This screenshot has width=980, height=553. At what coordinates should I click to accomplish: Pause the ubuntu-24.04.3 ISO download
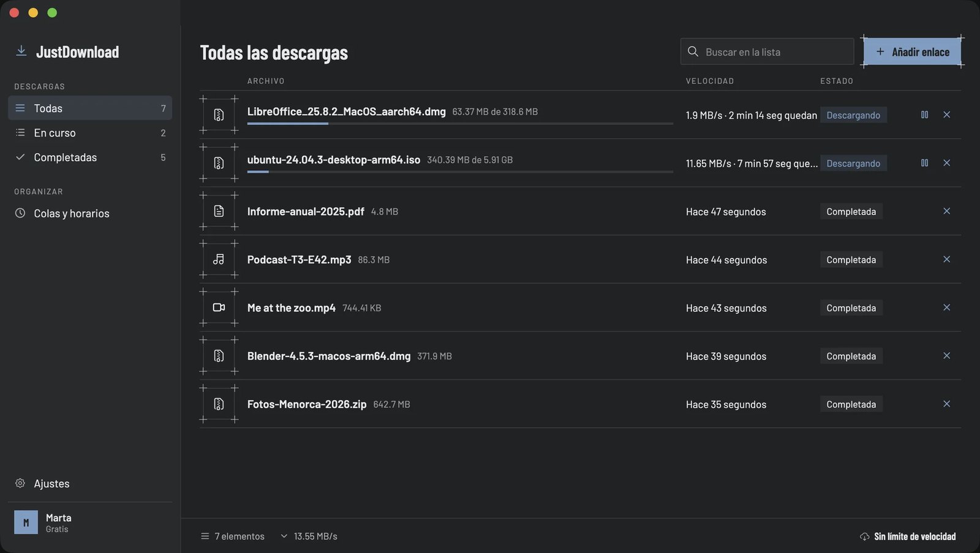tap(924, 163)
